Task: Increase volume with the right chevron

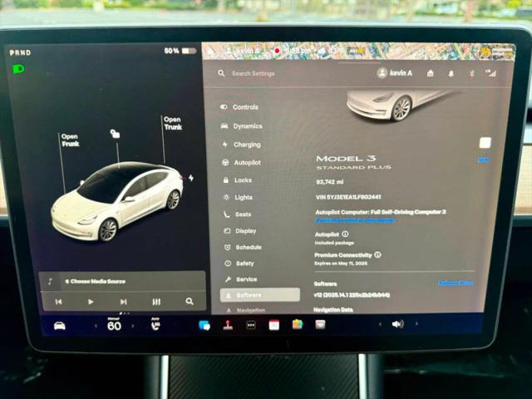Action: 416,324
